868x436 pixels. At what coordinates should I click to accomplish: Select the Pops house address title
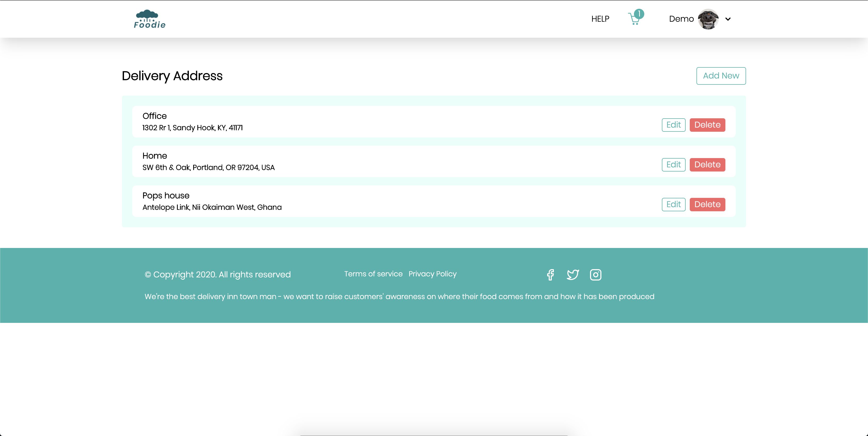click(x=166, y=196)
